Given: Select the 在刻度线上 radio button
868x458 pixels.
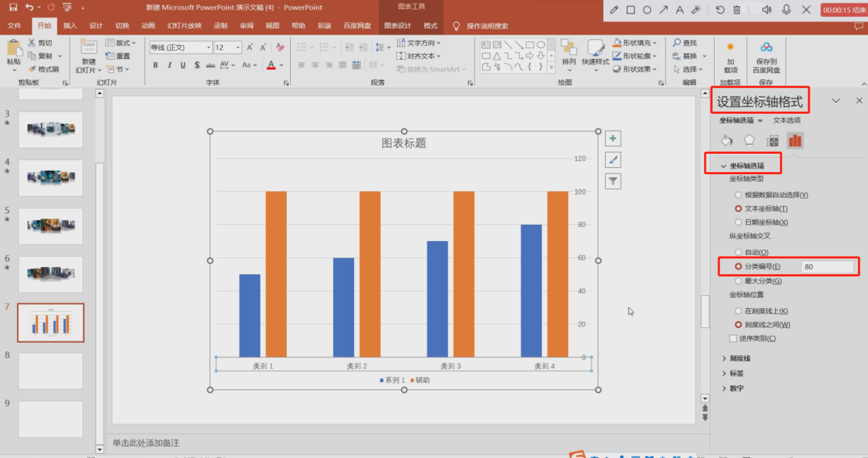Looking at the screenshot, I should pos(738,310).
